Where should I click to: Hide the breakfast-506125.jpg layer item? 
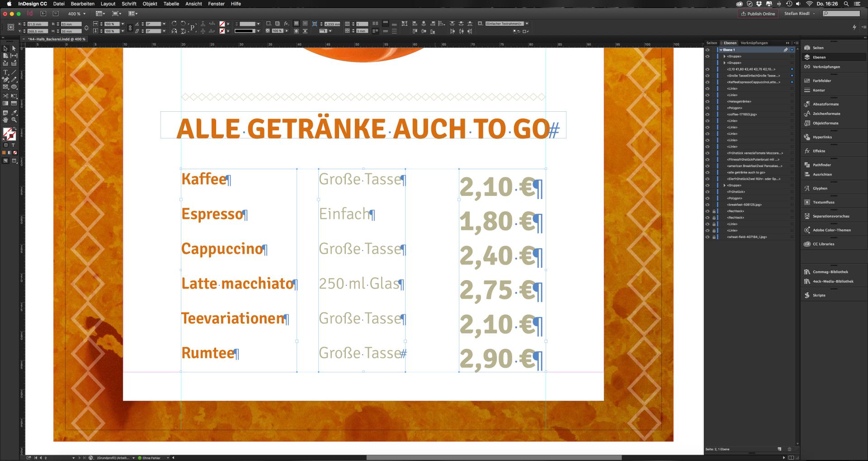click(708, 205)
